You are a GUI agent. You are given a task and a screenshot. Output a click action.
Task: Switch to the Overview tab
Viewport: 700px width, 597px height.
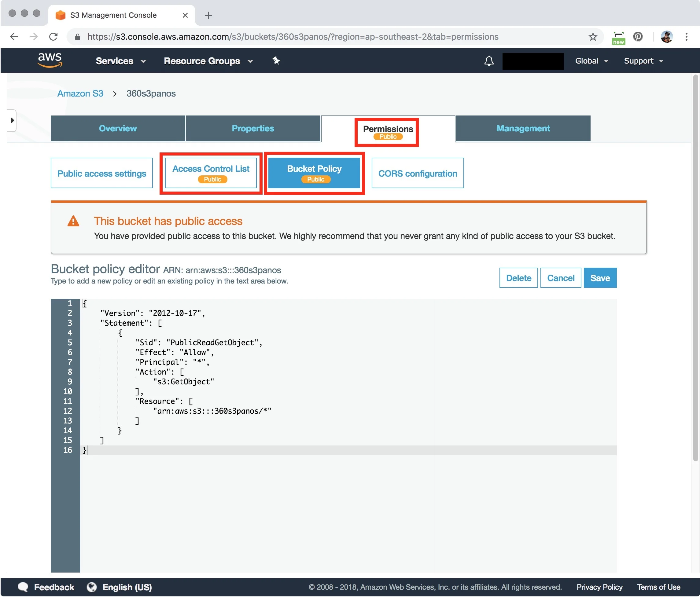click(118, 128)
